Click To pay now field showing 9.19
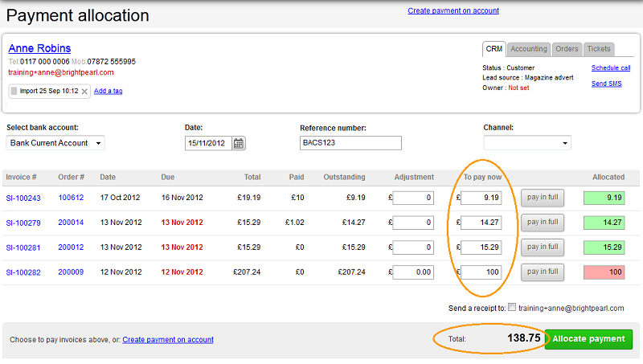 (481, 198)
